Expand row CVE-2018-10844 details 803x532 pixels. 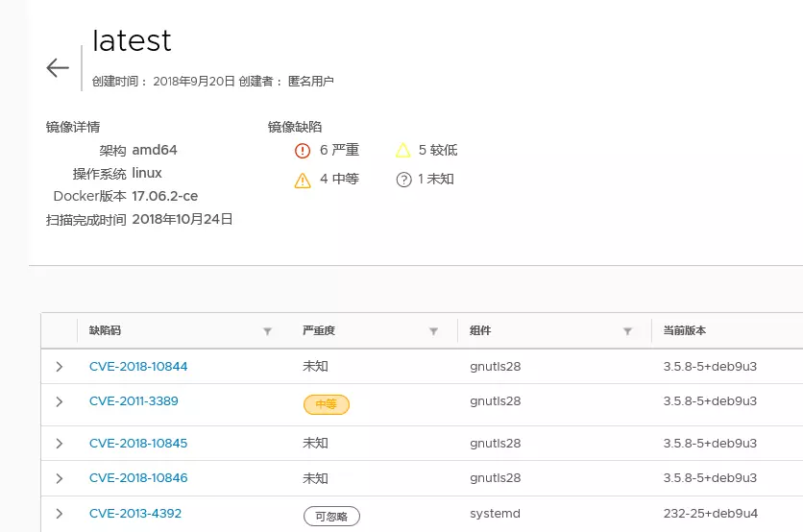[60, 367]
